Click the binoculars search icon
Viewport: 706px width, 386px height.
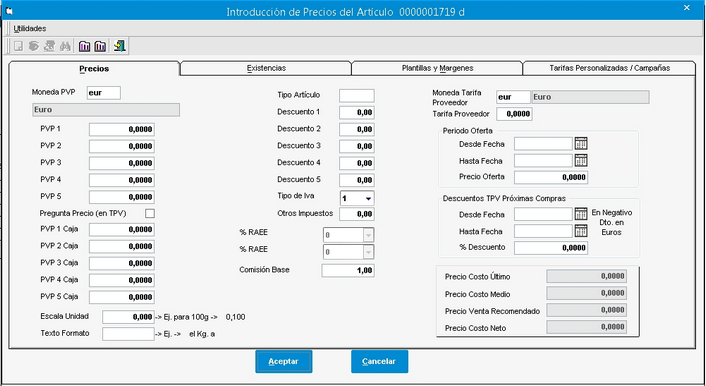click(x=65, y=46)
